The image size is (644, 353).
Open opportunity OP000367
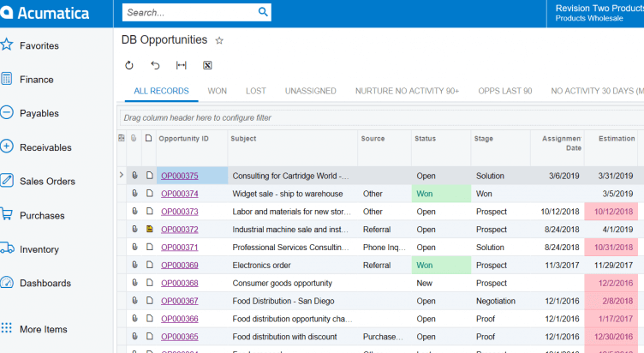pyautogui.click(x=180, y=301)
